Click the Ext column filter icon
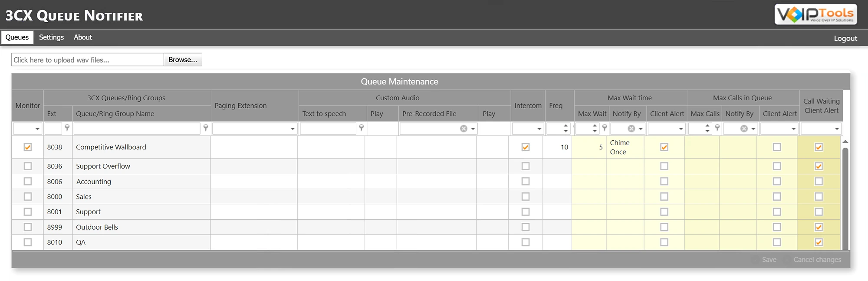The width and height of the screenshot is (868, 281). click(x=67, y=128)
